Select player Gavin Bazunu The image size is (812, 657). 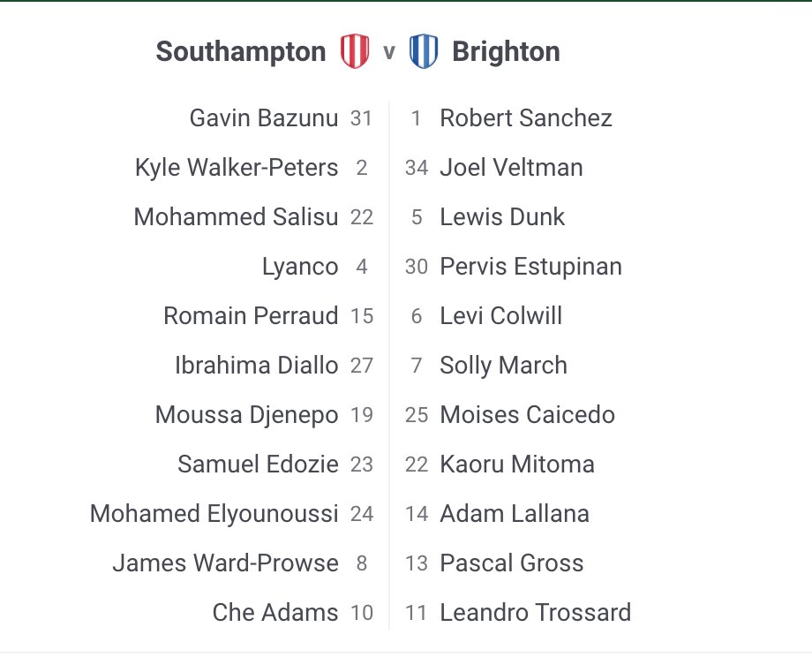[x=263, y=118]
